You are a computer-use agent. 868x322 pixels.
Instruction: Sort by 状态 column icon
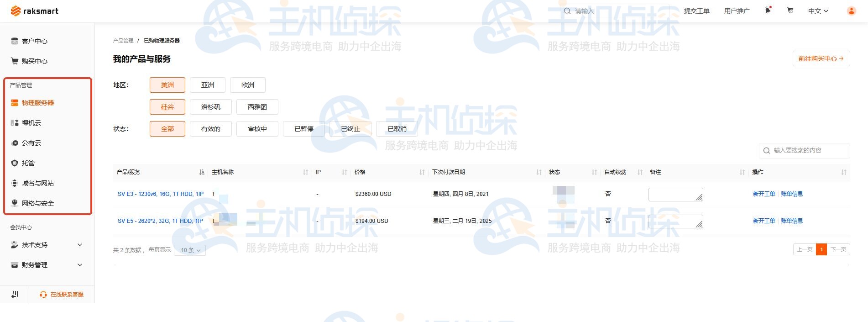pyautogui.click(x=594, y=172)
